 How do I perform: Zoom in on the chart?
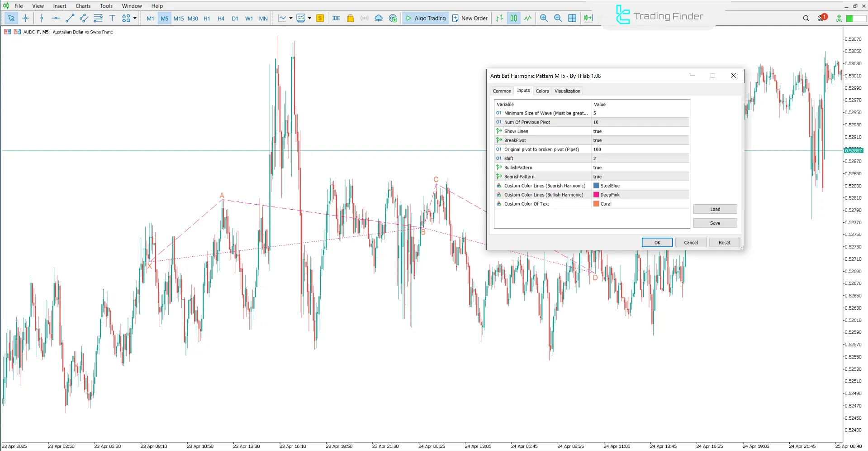[544, 18]
